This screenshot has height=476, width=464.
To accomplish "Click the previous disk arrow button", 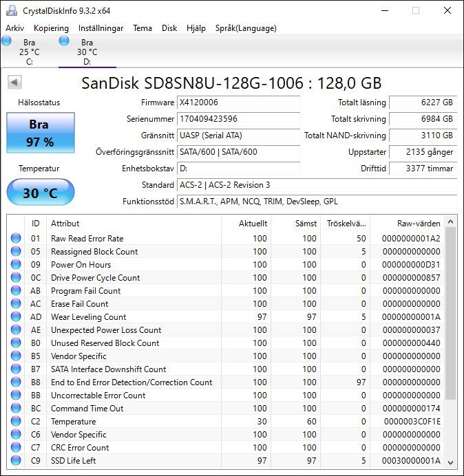I will pyautogui.click(x=14, y=83).
